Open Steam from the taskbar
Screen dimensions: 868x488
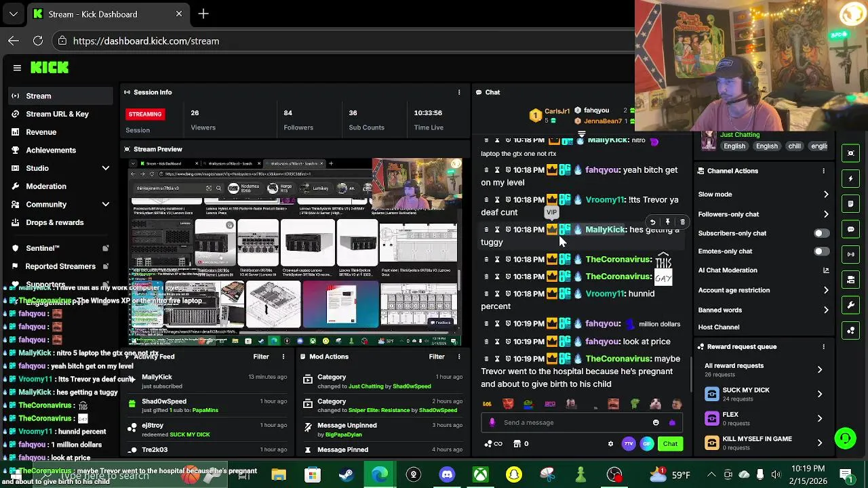click(x=346, y=474)
